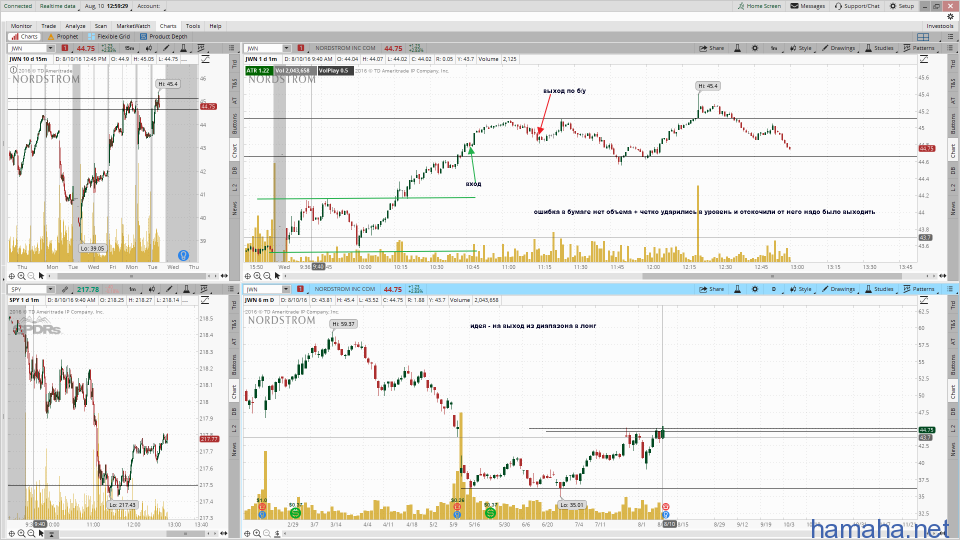Click the horizontal scrollbar under JWN 15m chart
This screenshot has width=960, height=540.
131,276
